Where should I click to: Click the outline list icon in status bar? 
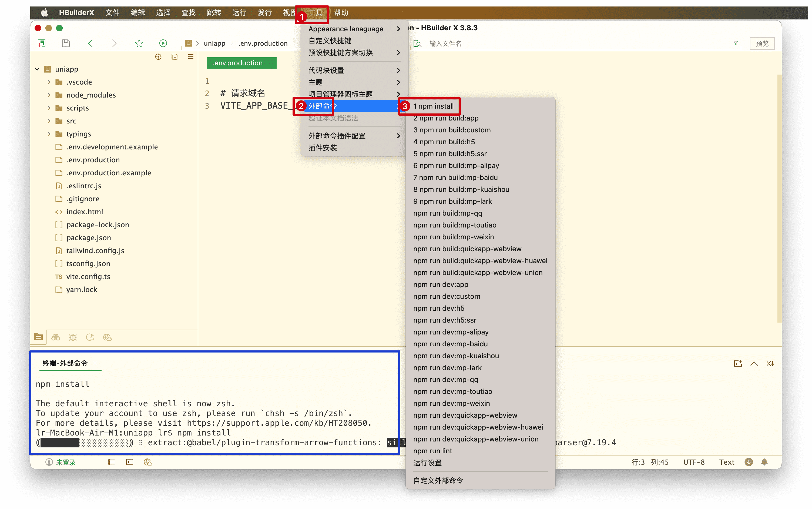coord(111,462)
